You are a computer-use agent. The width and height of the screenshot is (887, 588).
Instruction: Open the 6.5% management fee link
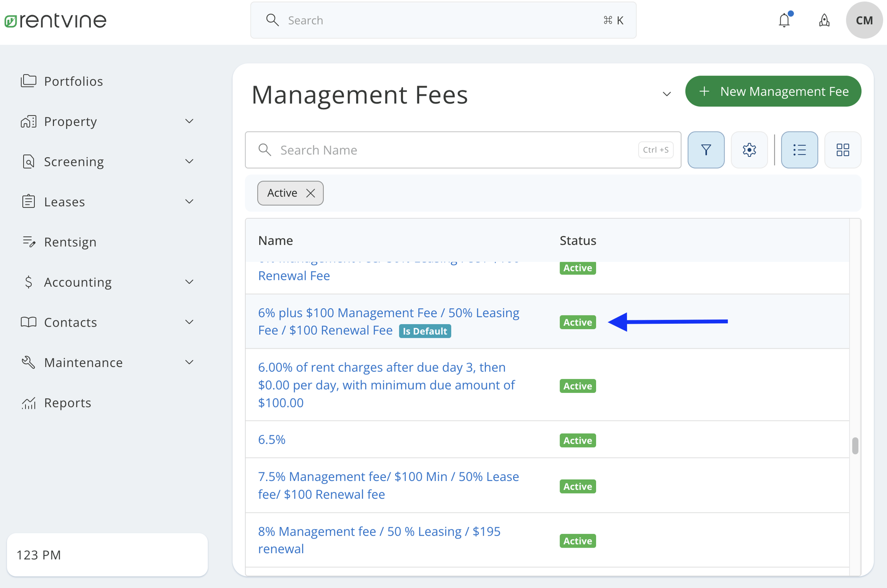(x=271, y=439)
